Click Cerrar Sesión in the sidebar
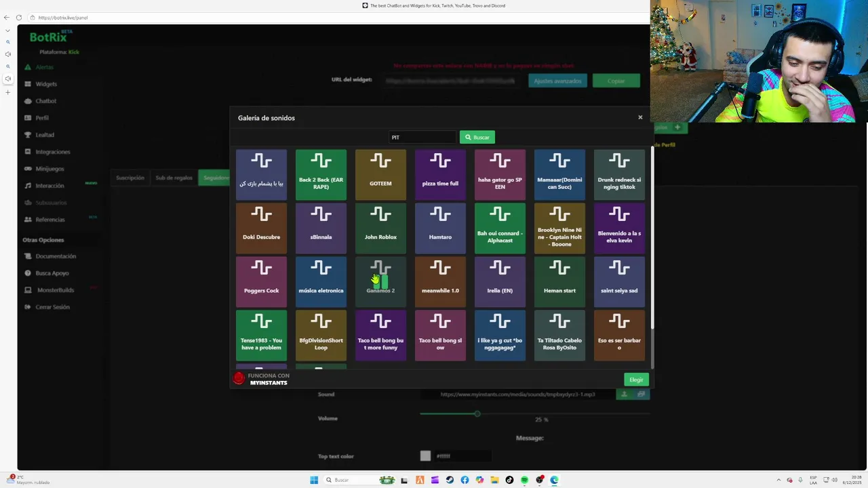868x488 pixels. (52, 307)
